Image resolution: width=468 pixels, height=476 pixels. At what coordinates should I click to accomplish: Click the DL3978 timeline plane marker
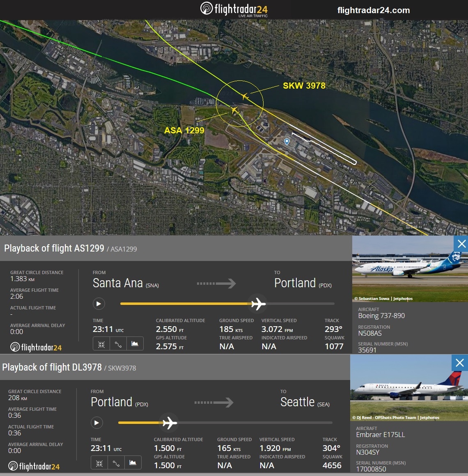coord(169,423)
